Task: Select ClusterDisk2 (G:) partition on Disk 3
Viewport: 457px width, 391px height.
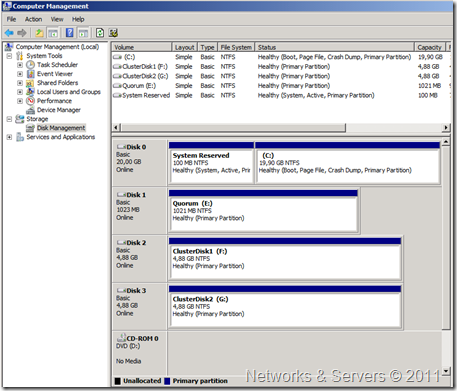Action: (x=285, y=307)
